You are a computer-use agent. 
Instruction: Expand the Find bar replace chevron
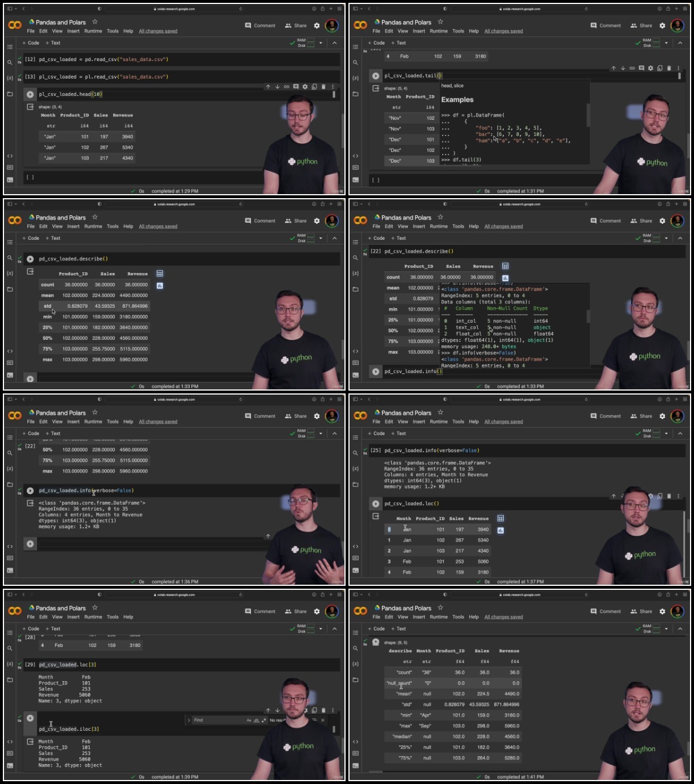click(188, 720)
